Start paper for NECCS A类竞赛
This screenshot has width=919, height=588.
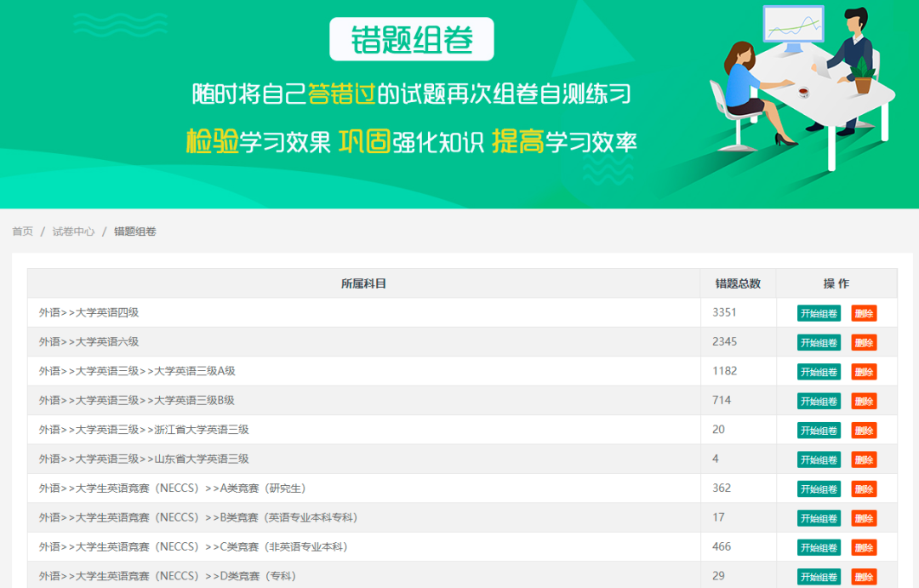click(x=819, y=489)
